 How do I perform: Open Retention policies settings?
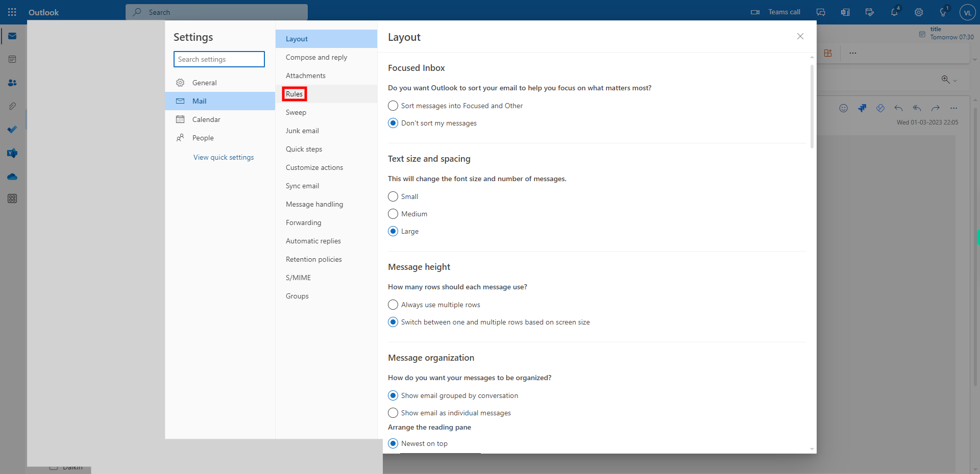(x=326, y=259)
